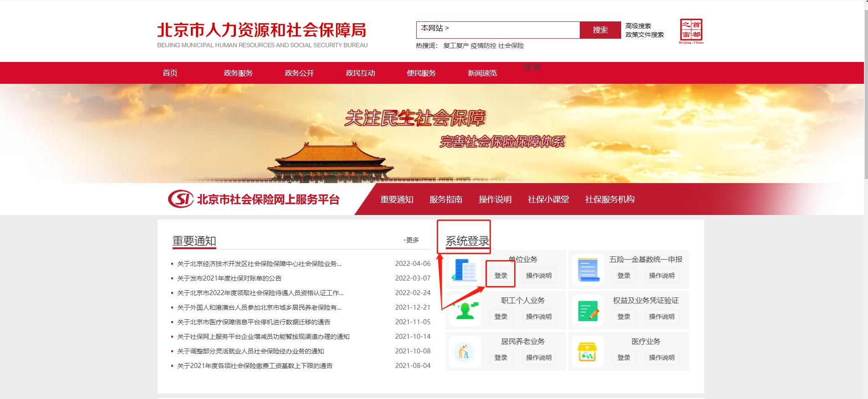The width and height of the screenshot is (868, 399).
Task: Click the 单位业务 building icon
Action: [x=465, y=269]
